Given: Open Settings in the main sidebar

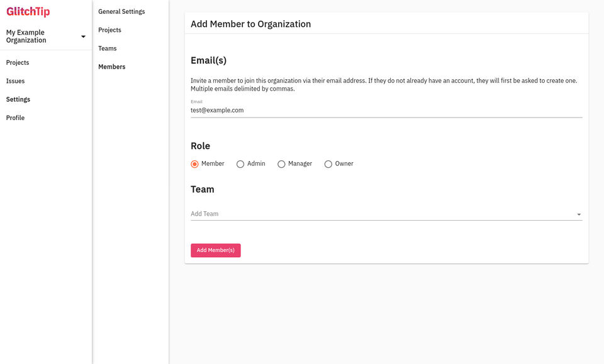Looking at the screenshot, I should pos(18,100).
